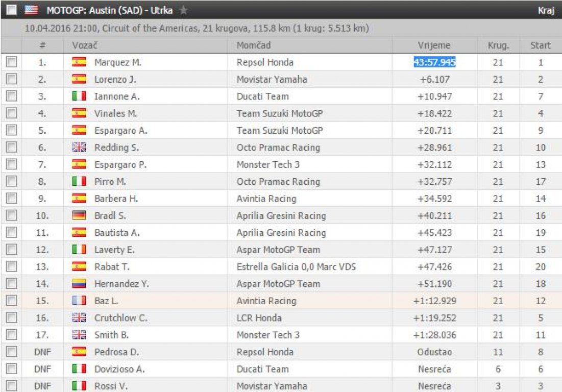Sort by the Momčad column header

tap(254, 45)
